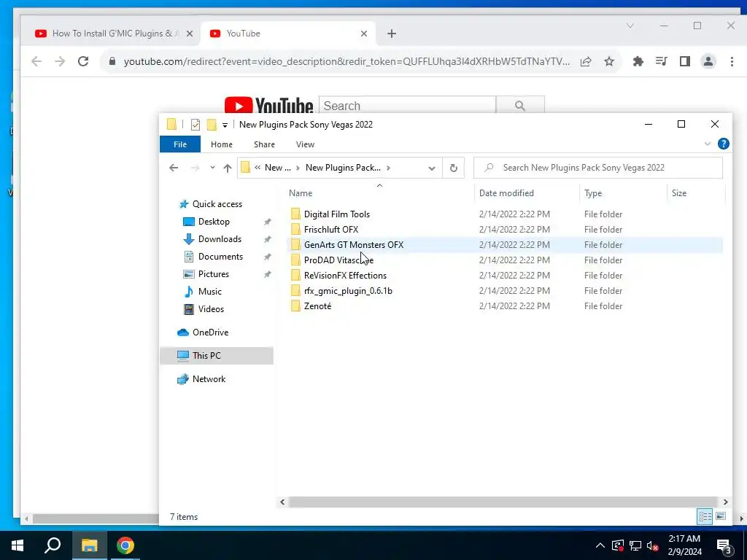Open the Share ribbon tab
Screen dimensions: 747x560
click(264, 144)
